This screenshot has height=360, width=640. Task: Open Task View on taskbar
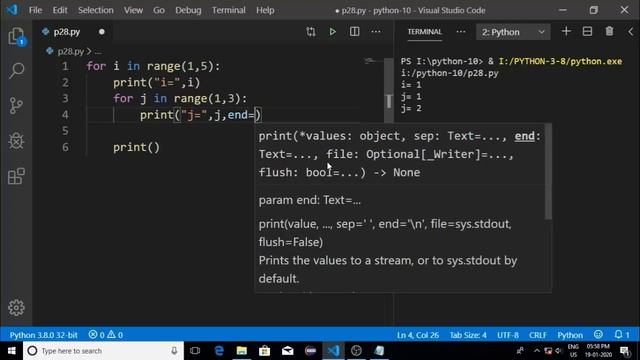195,351
